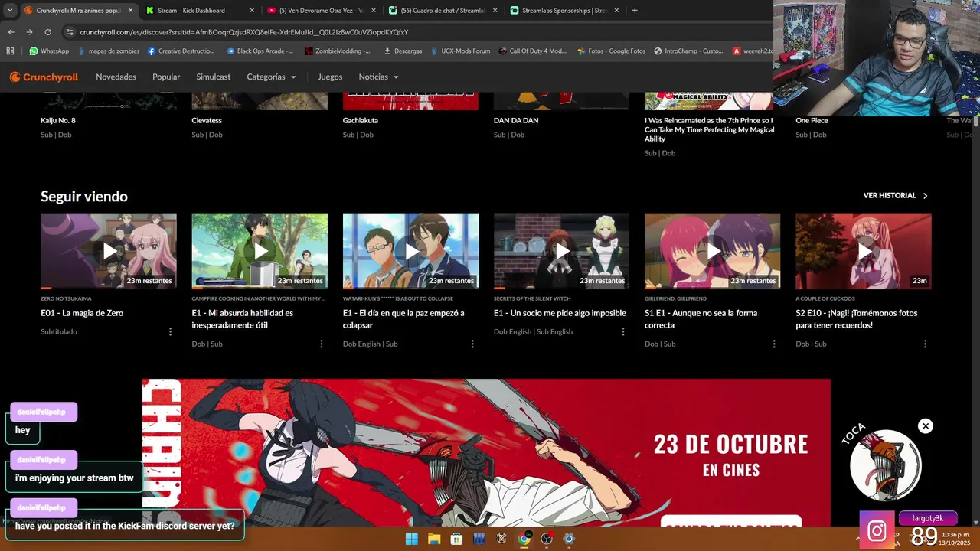Open Creative Destruction Facebook bookmark
Viewport: 980px width, 551px height.
coord(181,51)
